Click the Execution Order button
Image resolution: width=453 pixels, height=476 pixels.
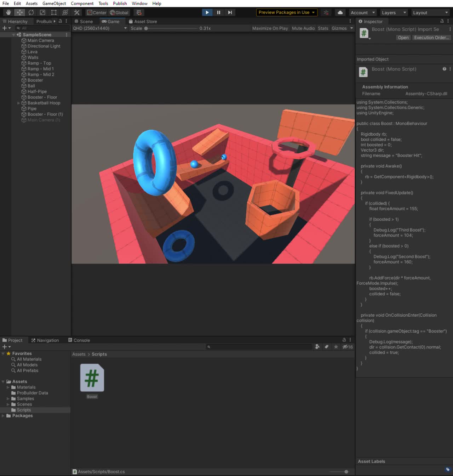(x=431, y=38)
